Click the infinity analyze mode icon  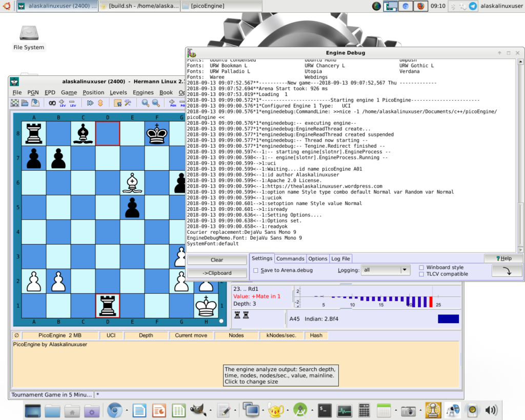click(52, 103)
